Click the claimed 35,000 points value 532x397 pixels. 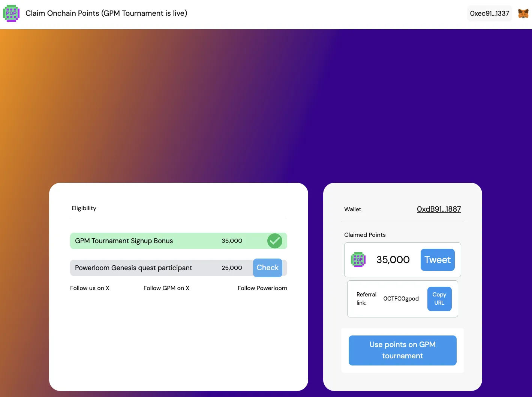coord(393,260)
